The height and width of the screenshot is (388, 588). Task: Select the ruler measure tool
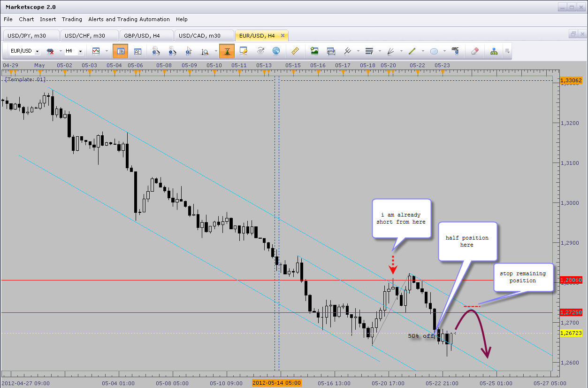tap(295, 51)
